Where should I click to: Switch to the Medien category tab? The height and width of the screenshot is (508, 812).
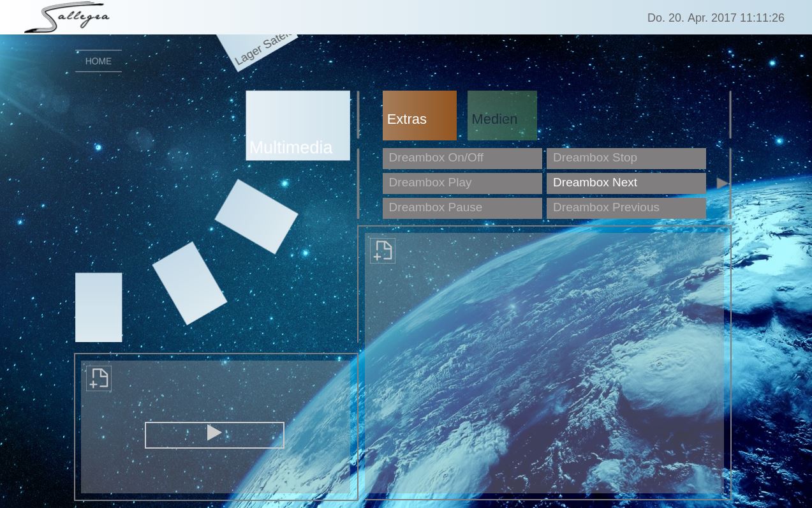[502, 116]
